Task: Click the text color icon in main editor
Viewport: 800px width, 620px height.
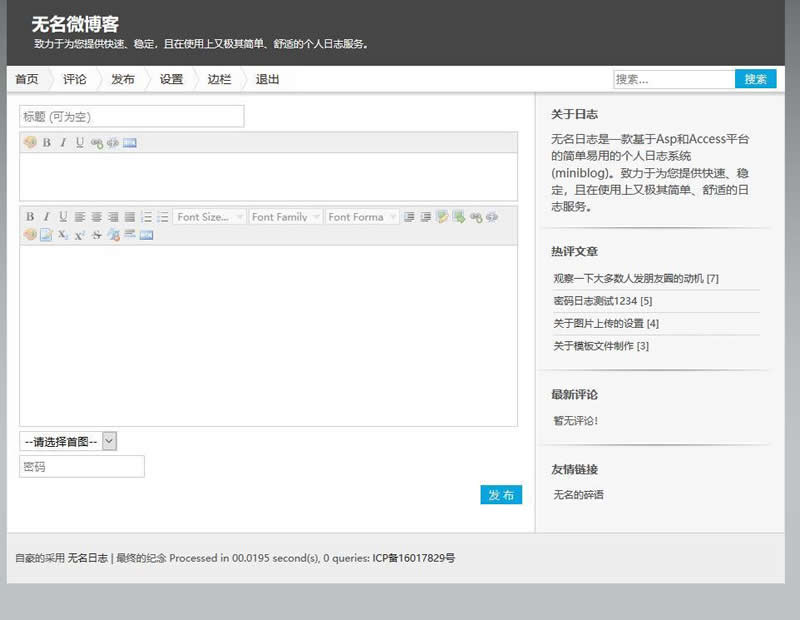Action: 442,217
